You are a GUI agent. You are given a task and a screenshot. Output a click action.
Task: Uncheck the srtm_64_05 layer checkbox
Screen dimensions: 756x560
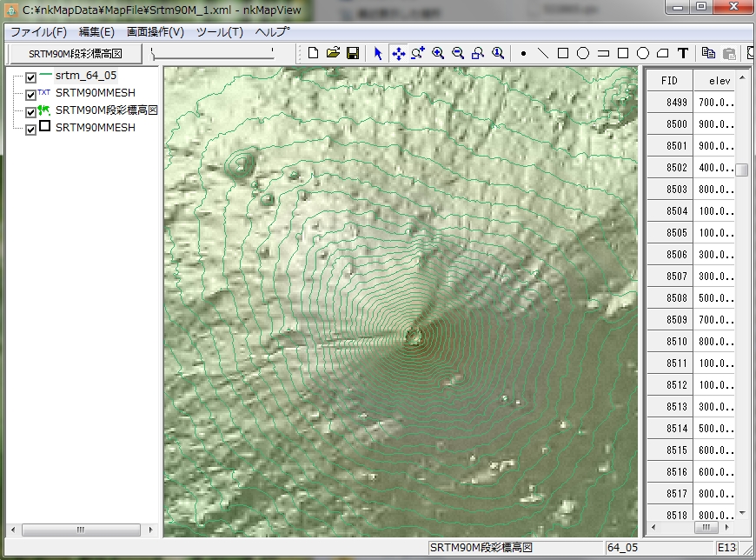pyautogui.click(x=31, y=77)
